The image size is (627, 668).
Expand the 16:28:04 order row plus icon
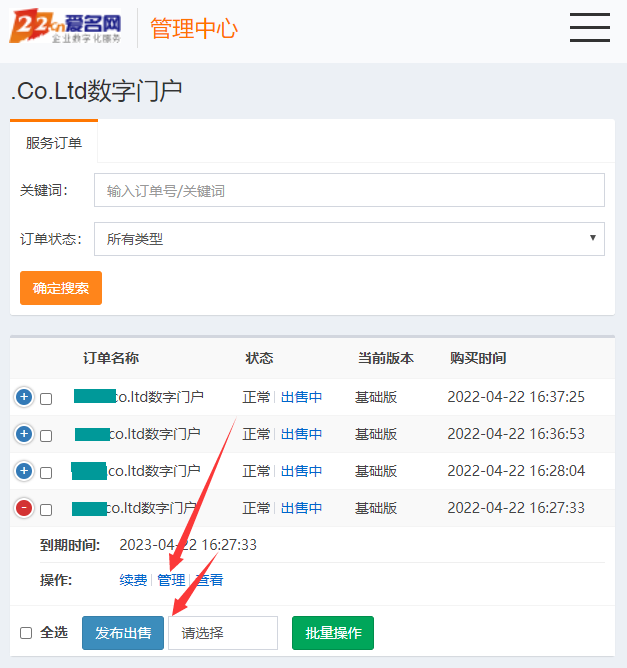click(25, 471)
